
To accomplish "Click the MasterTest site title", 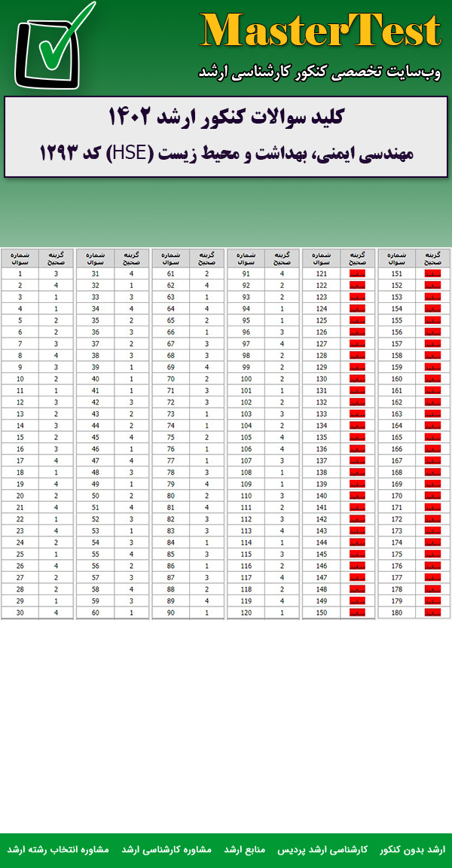I will click(320, 32).
